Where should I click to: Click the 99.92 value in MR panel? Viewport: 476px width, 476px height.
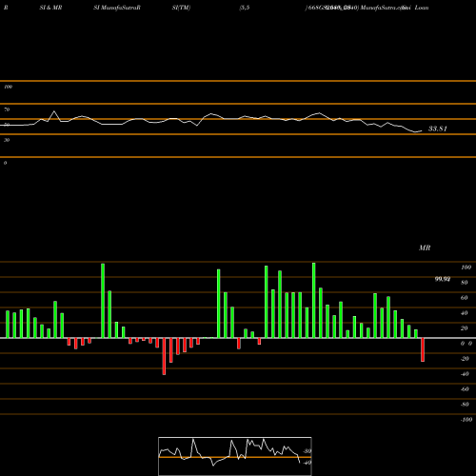(443, 279)
